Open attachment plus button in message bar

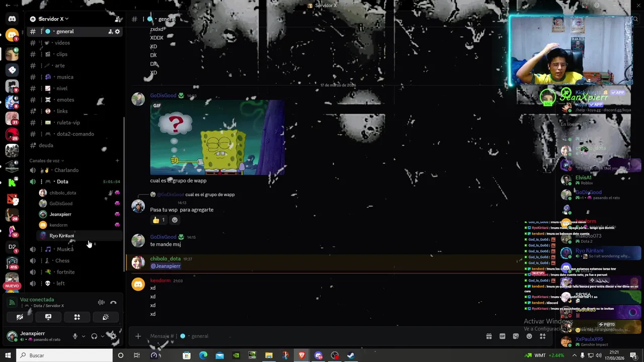[138, 336]
